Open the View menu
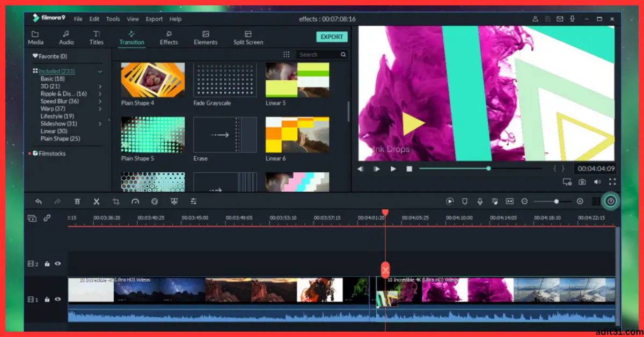Screen dimensions: 644x337 pyautogui.click(x=133, y=19)
